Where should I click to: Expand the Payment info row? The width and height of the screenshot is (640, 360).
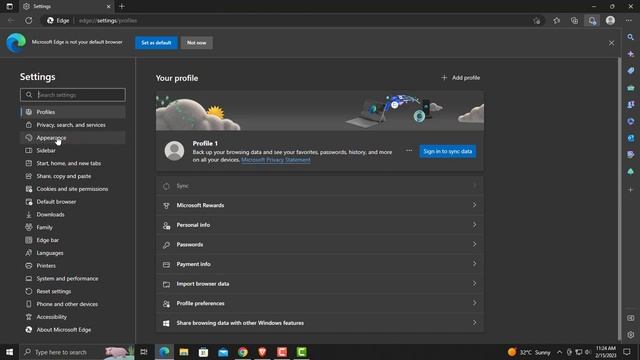320,264
